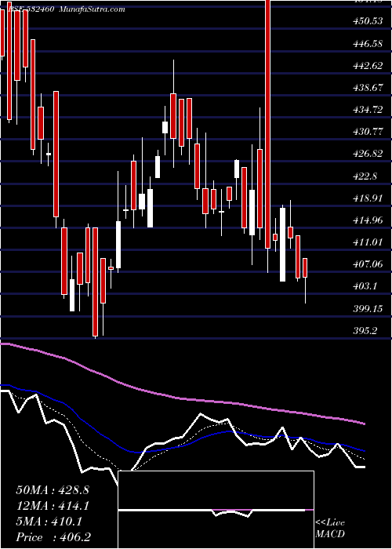Click the 446.58 price axis label
The height and width of the screenshot is (549, 392).
(x=368, y=44)
